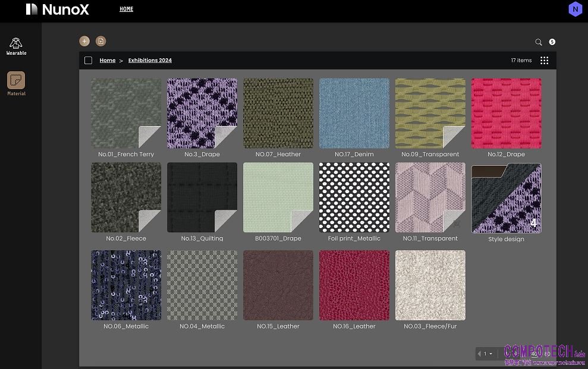588x369 pixels.
Task: Navigate to Home breadcrumb link
Action: tap(108, 61)
